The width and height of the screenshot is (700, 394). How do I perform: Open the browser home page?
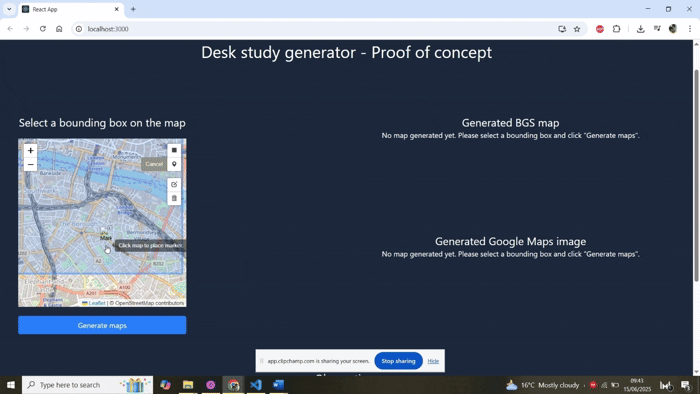(59, 29)
